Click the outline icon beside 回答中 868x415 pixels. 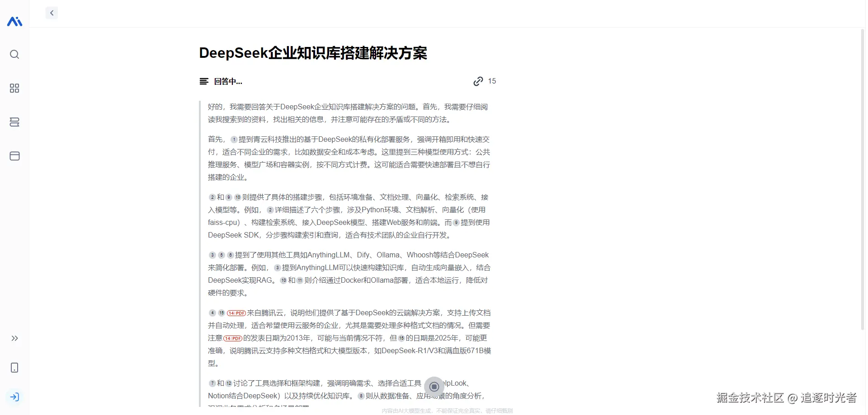click(204, 81)
